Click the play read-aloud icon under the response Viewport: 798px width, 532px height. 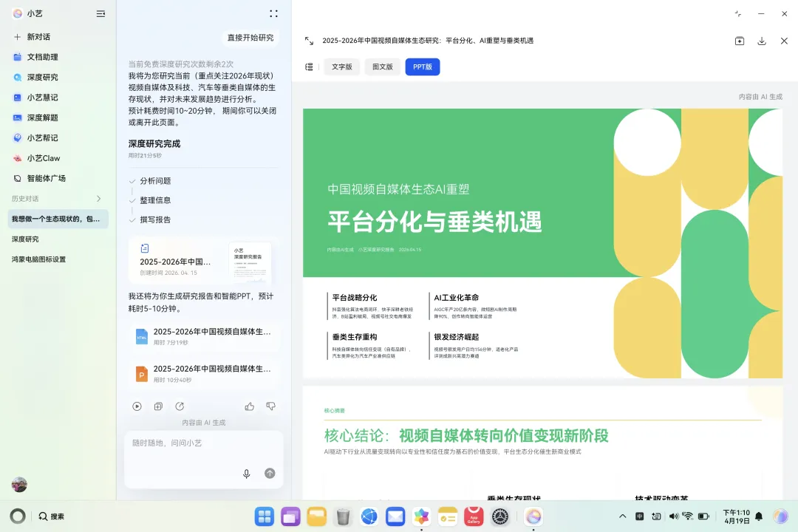click(x=137, y=406)
